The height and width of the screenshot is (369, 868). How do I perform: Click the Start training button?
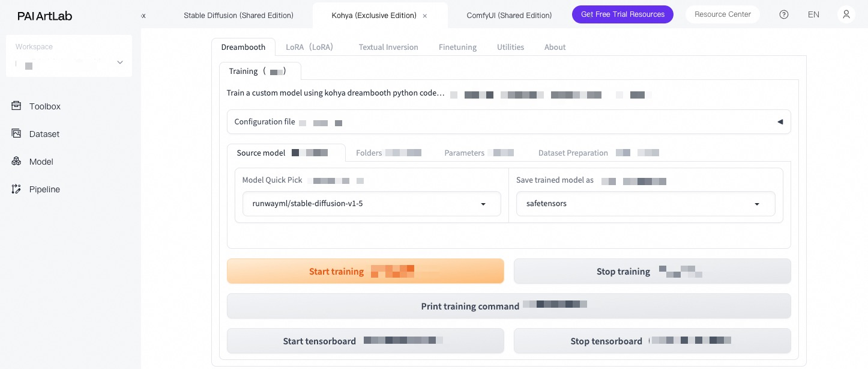[x=365, y=271]
